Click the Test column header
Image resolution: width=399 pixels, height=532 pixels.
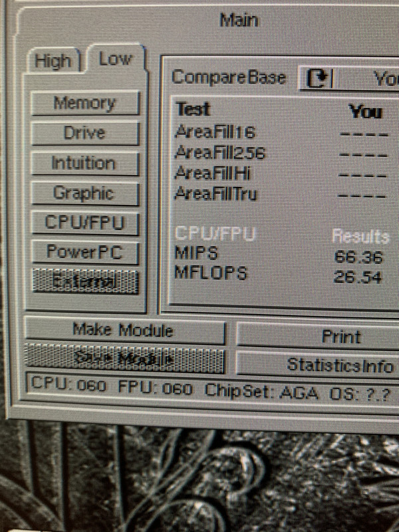pyautogui.click(x=193, y=109)
